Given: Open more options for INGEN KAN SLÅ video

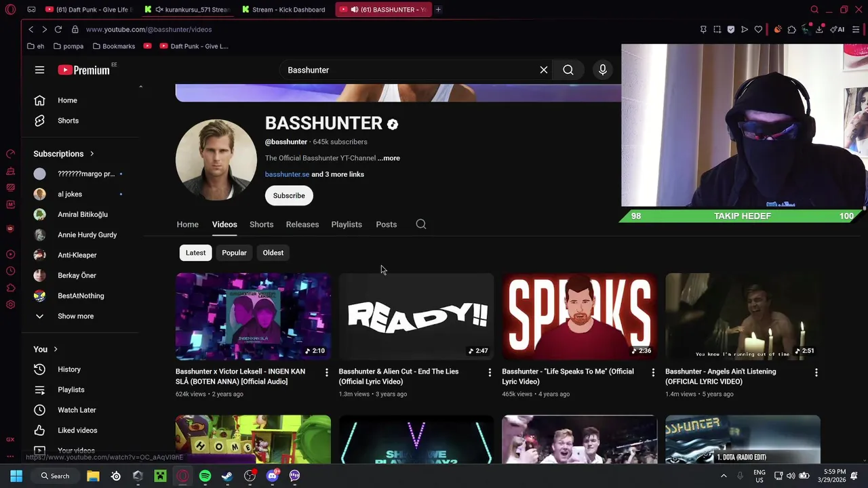Looking at the screenshot, I should coord(326,372).
